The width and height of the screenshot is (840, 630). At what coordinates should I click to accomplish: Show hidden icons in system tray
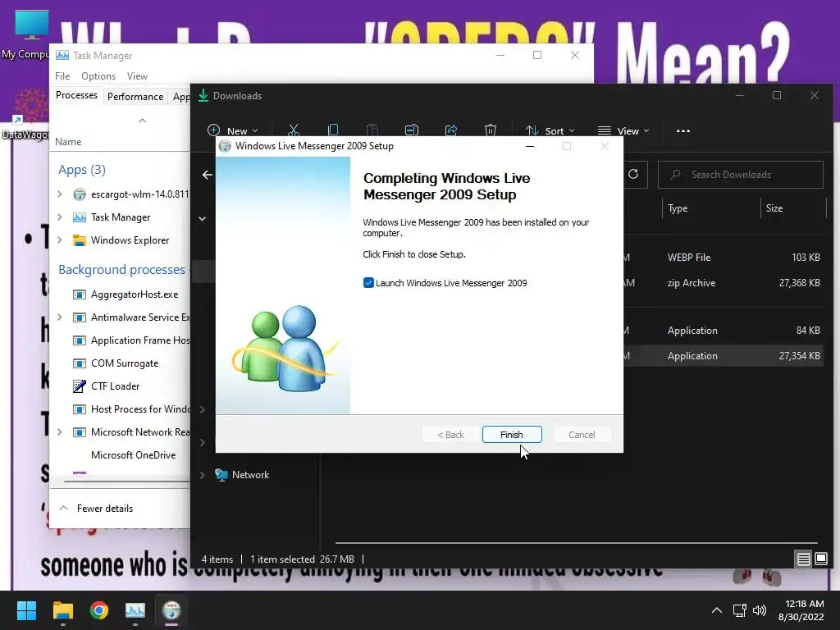click(x=716, y=610)
